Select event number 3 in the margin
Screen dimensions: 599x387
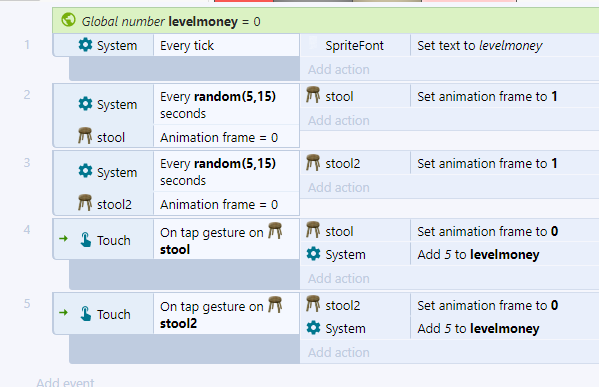27,163
